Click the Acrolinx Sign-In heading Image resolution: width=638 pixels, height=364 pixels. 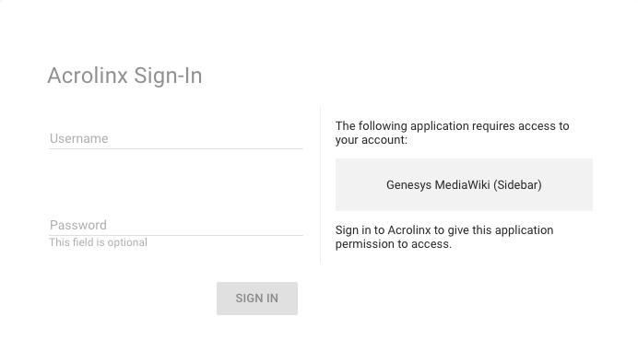point(124,76)
